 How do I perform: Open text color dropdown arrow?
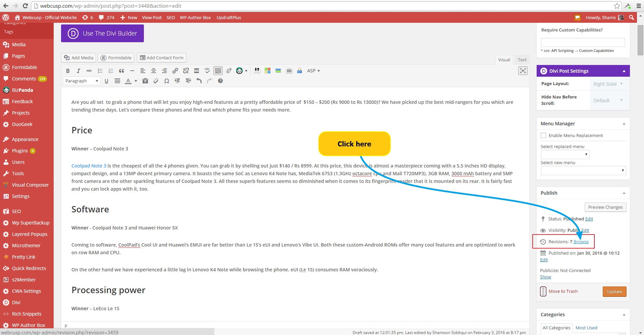pos(136,81)
